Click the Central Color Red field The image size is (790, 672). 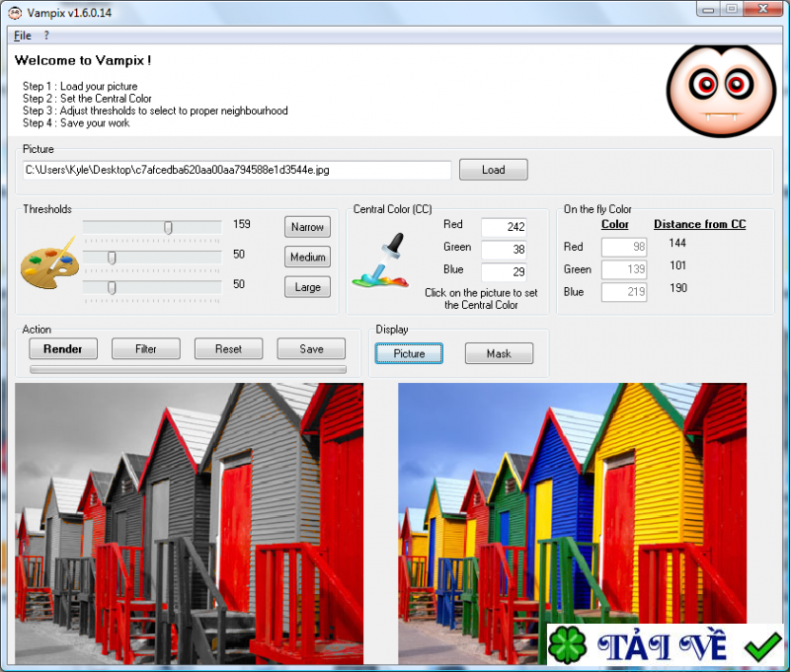(x=504, y=227)
